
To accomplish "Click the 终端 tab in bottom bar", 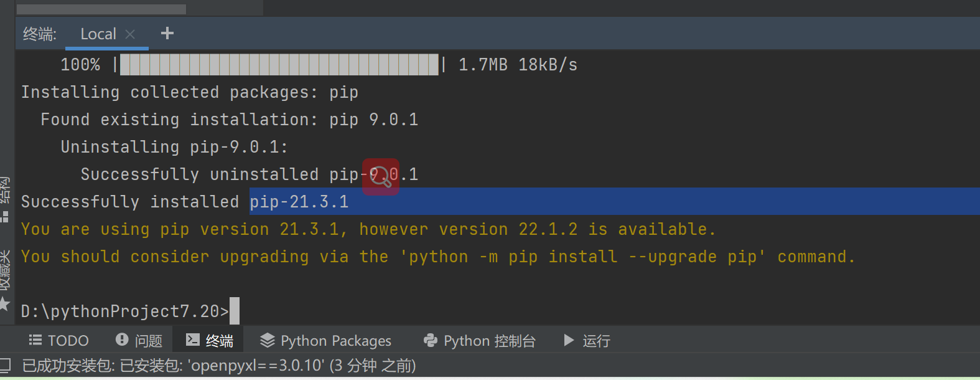I will pyautogui.click(x=210, y=341).
